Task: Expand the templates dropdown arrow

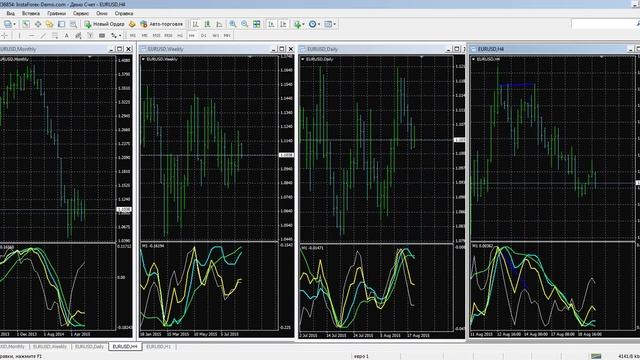Action: click(x=334, y=24)
